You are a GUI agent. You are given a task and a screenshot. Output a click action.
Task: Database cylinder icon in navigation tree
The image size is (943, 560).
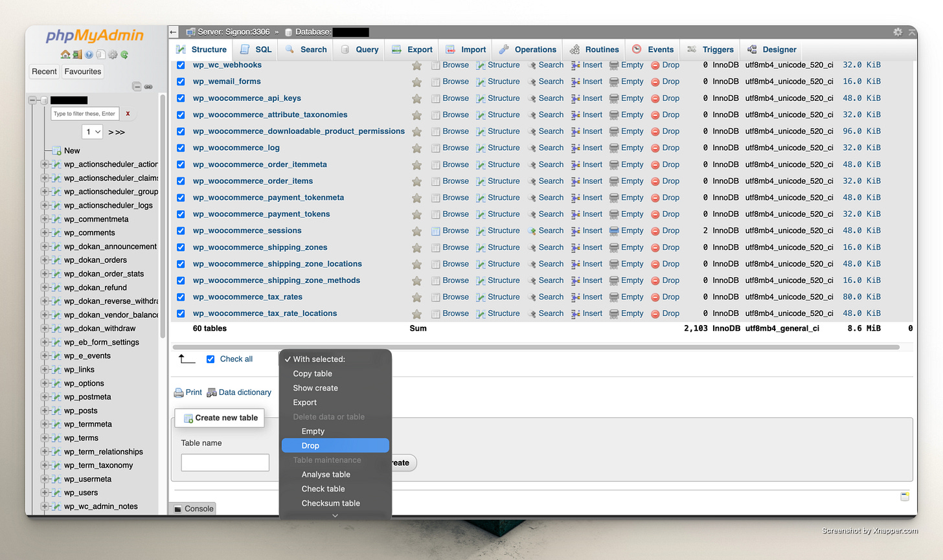(44, 100)
